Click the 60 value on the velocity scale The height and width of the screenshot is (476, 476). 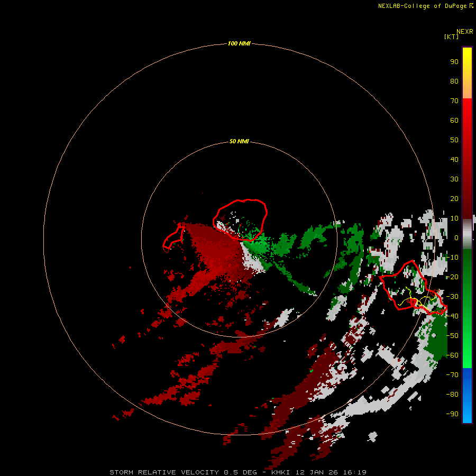click(454, 120)
